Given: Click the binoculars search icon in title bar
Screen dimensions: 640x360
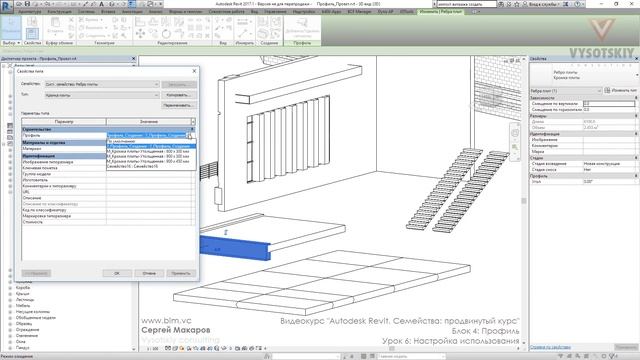Looking at the screenshot, I should (x=501, y=4).
